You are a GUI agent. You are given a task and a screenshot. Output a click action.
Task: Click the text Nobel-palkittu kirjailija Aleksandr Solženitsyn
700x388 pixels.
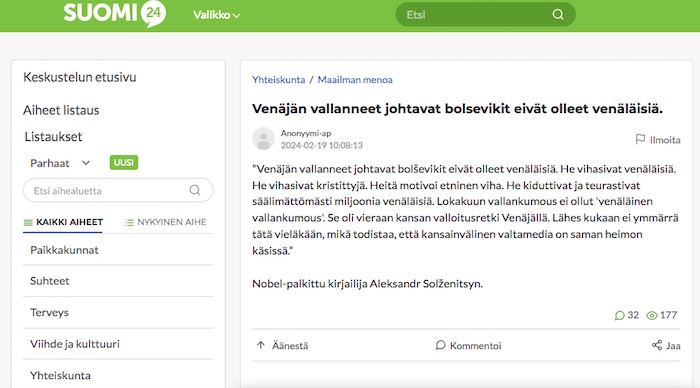click(367, 284)
